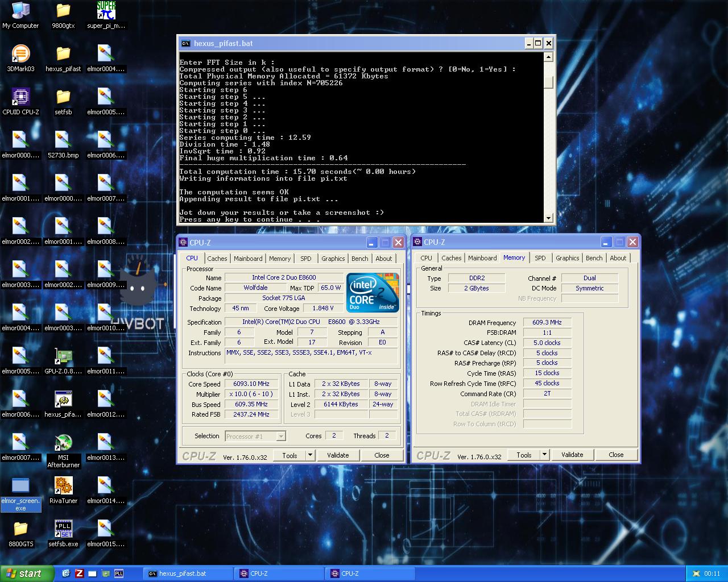Select the elmor0009 image file icon

click(x=106, y=275)
